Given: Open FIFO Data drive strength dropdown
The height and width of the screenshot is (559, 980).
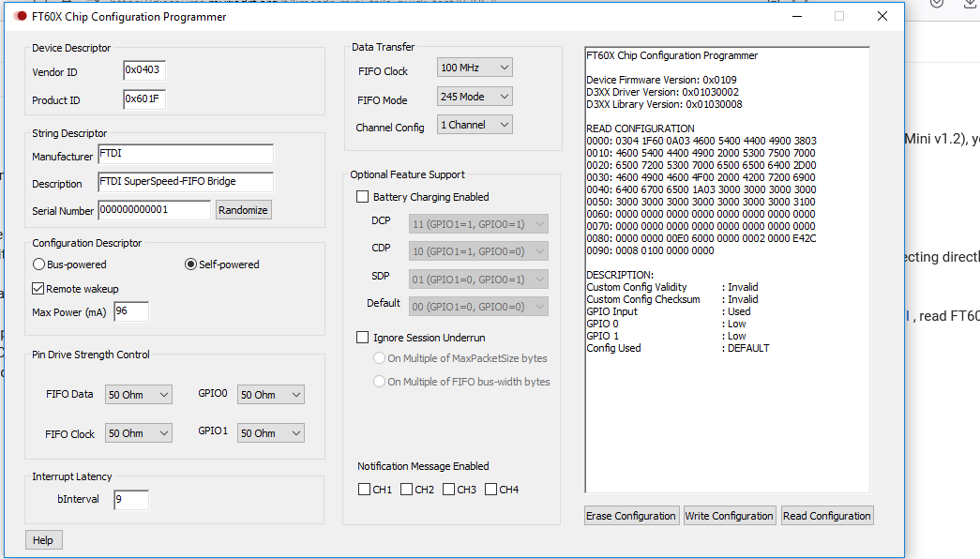Looking at the screenshot, I should pyautogui.click(x=138, y=395).
